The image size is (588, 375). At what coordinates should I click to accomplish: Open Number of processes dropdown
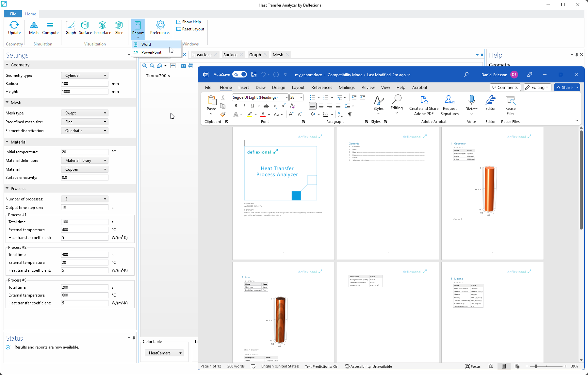(85, 199)
